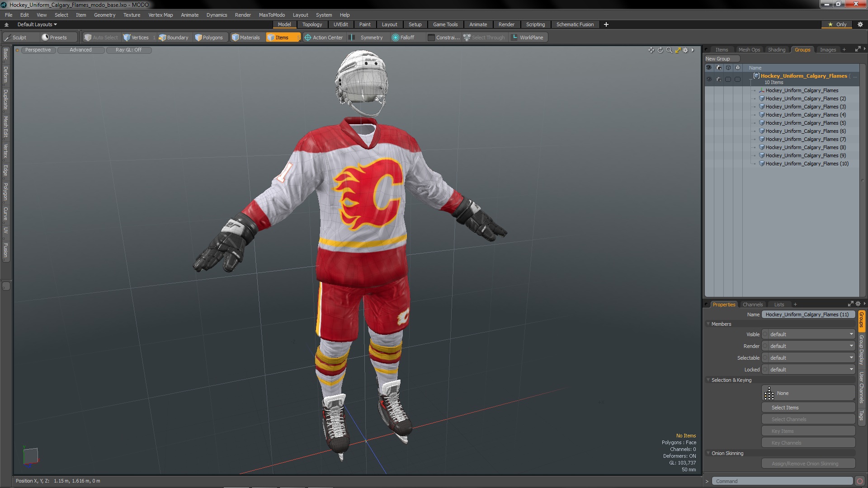The image size is (868, 488).
Task: Open the Constraints option
Action: (x=443, y=38)
